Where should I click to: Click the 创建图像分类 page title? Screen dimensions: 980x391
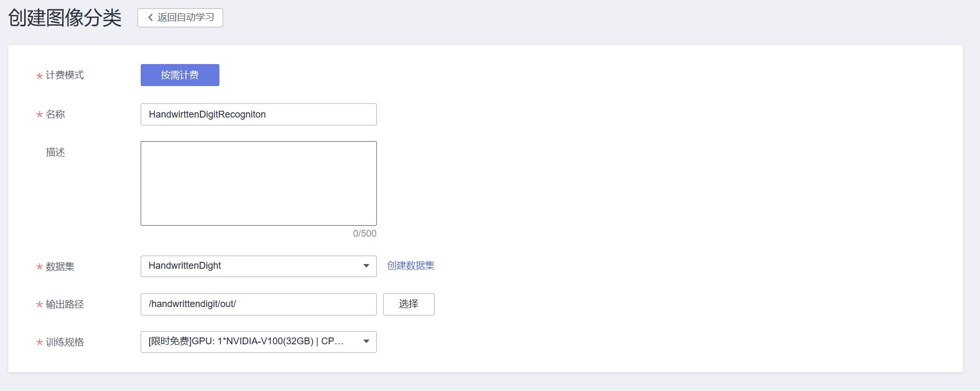tap(62, 17)
